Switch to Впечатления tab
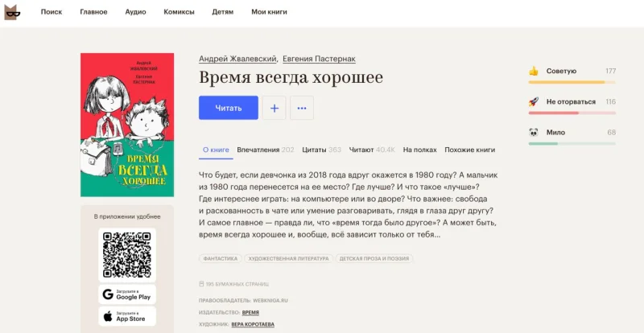The height and width of the screenshot is (333, 644). pyautogui.click(x=266, y=150)
